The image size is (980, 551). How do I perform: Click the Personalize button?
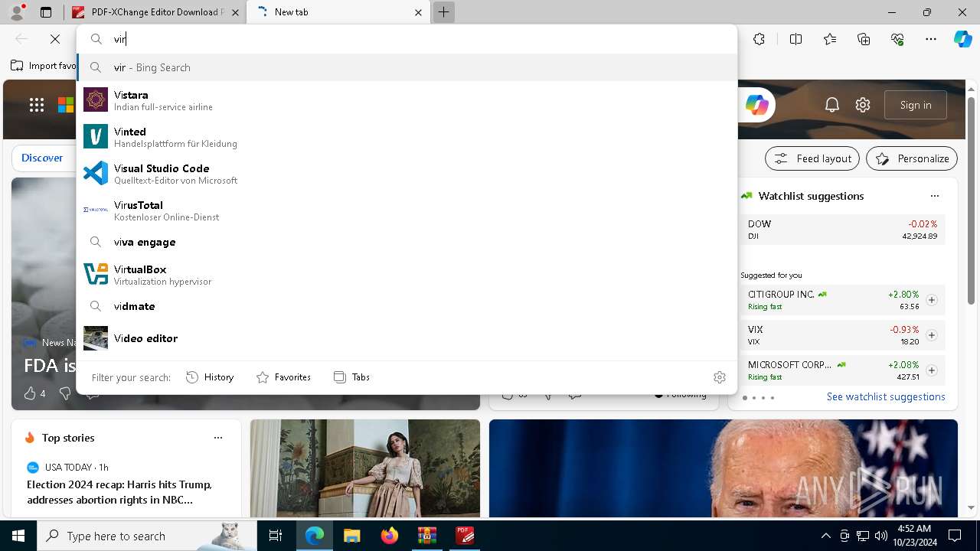tap(912, 158)
